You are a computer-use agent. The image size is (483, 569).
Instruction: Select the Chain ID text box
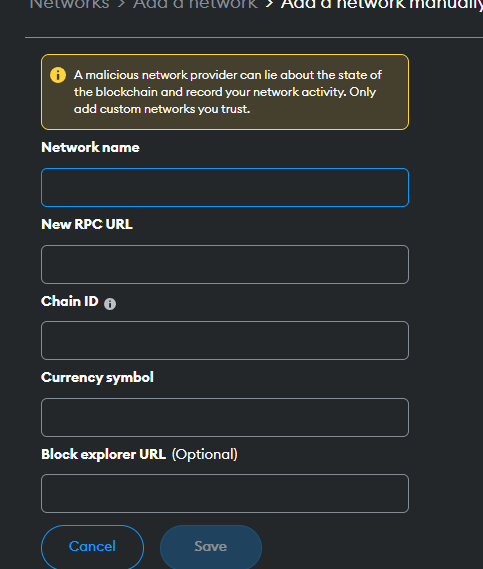(225, 340)
